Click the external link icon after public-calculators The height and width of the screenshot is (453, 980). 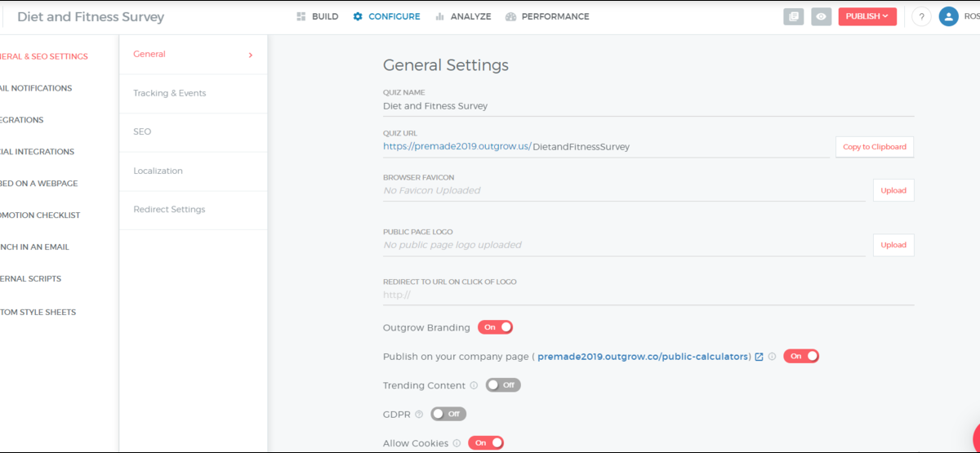[x=759, y=357]
